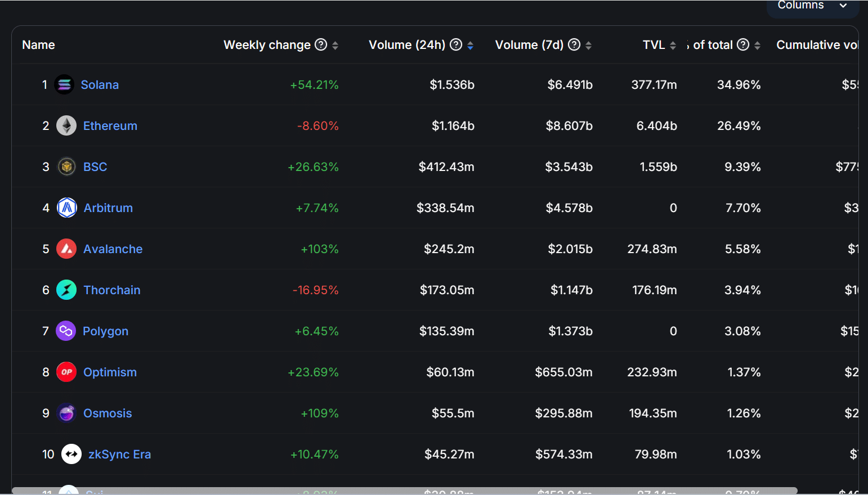868x495 pixels.
Task: Open the Thorchain chain page
Action: click(x=112, y=290)
